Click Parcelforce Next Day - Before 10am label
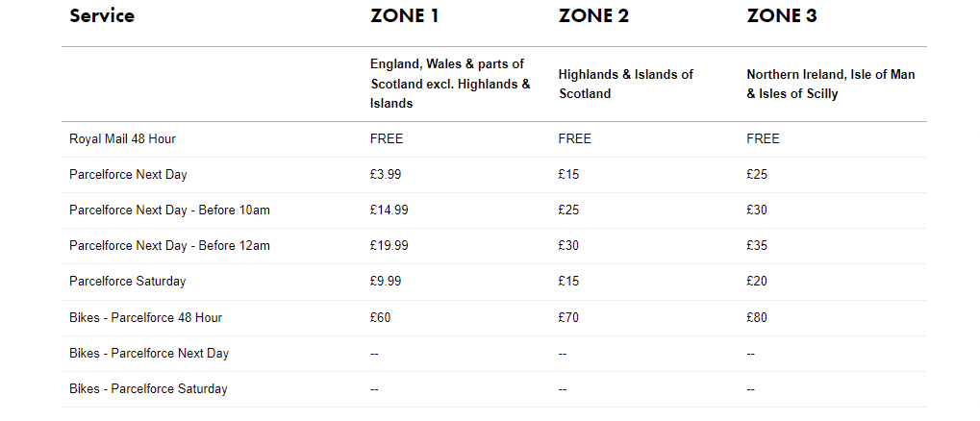 [169, 210]
